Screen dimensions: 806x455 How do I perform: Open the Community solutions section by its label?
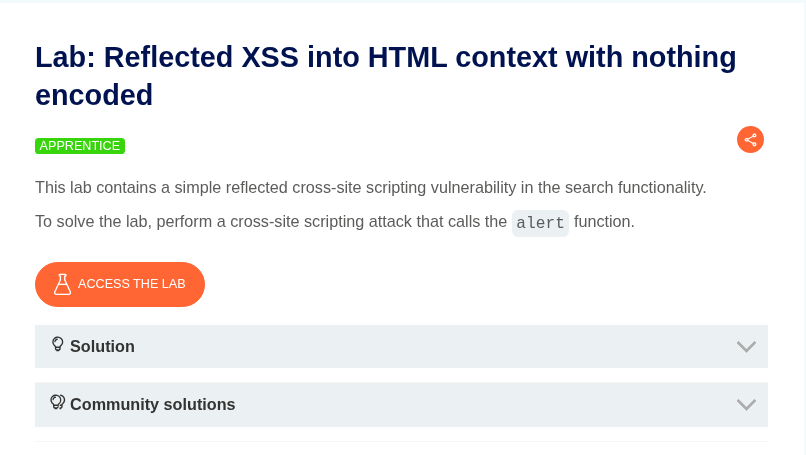coord(152,405)
